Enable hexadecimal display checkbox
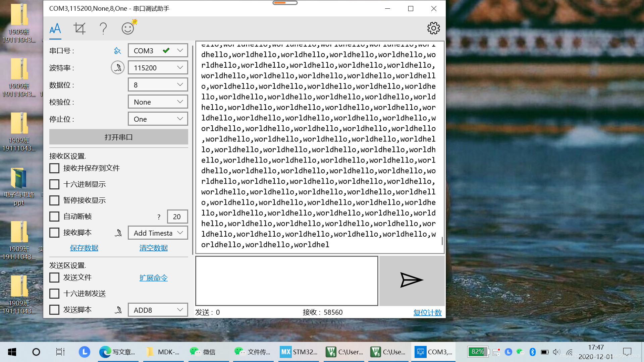This screenshot has width=644, height=362. pos(54,184)
